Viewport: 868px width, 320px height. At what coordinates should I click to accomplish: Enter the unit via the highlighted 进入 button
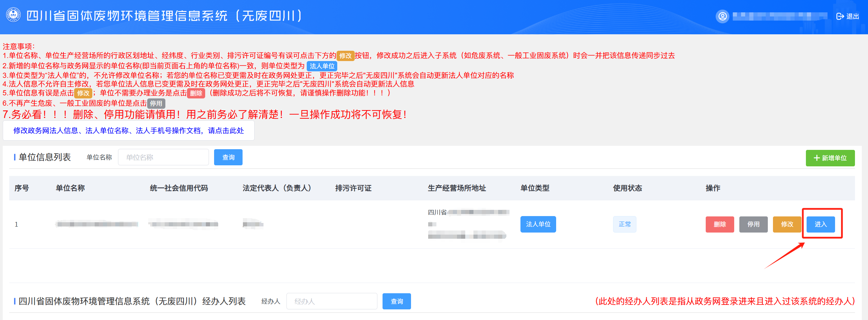tap(821, 224)
